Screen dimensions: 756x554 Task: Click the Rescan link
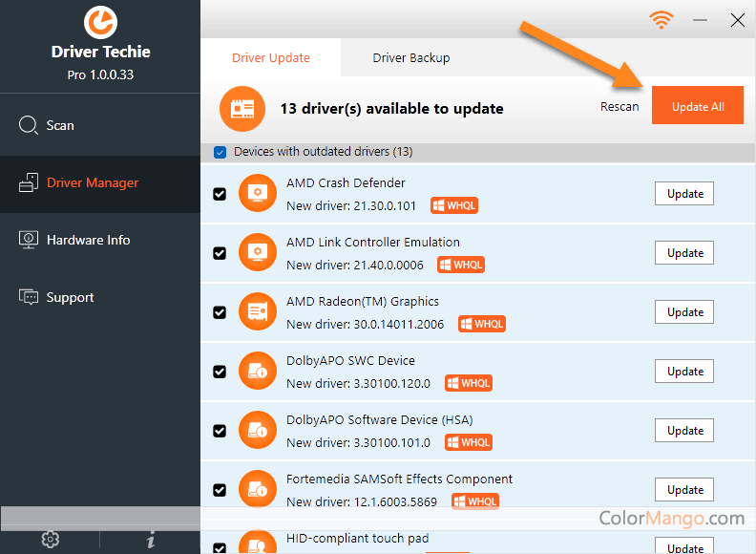click(619, 106)
